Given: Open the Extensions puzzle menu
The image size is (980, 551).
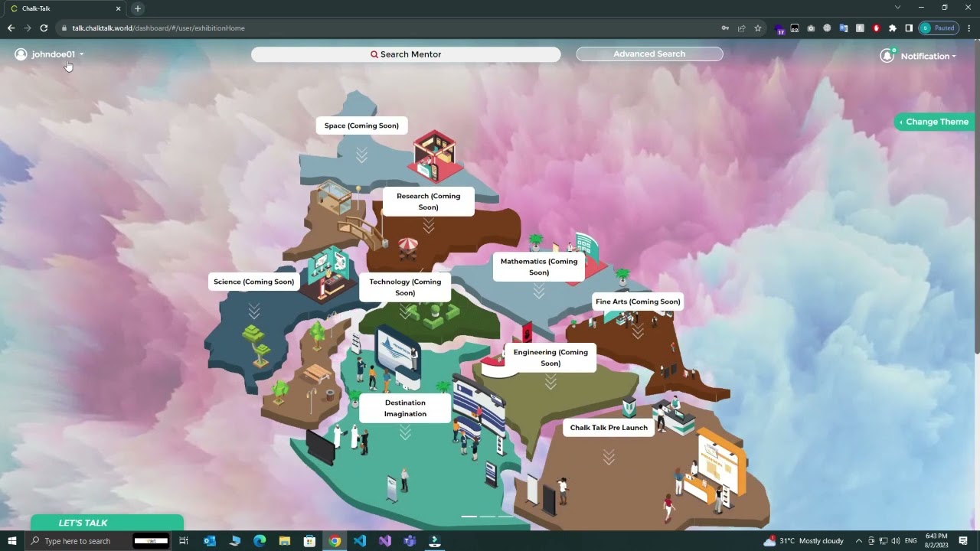Looking at the screenshot, I should 892,28.
